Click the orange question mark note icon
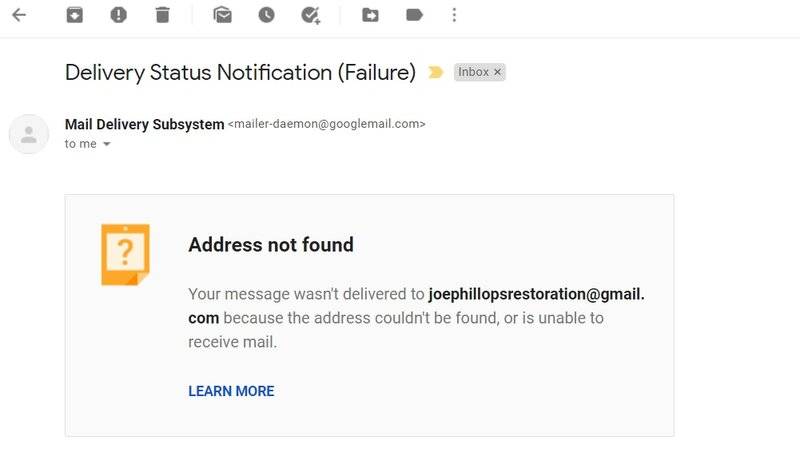The height and width of the screenshot is (464, 800). tap(126, 255)
